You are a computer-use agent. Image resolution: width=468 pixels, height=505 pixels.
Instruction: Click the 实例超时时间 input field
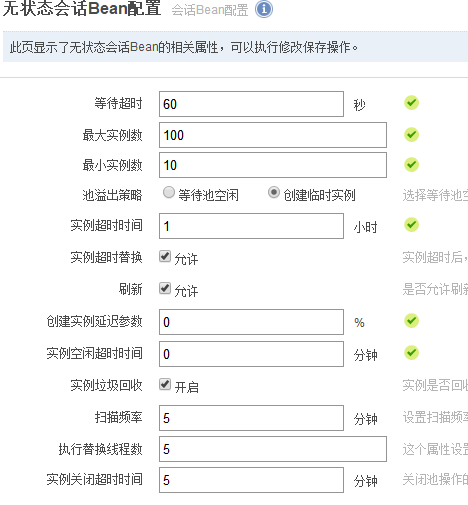(x=251, y=226)
